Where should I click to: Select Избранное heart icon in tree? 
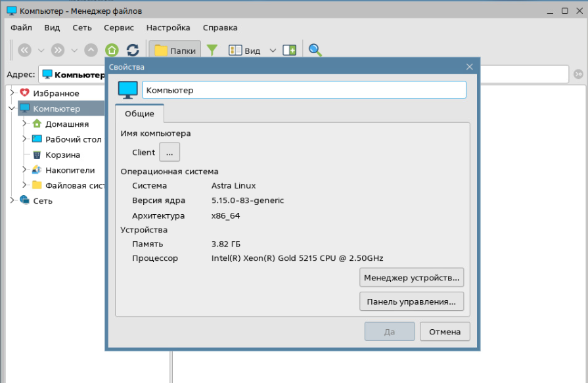tap(24, 93)
